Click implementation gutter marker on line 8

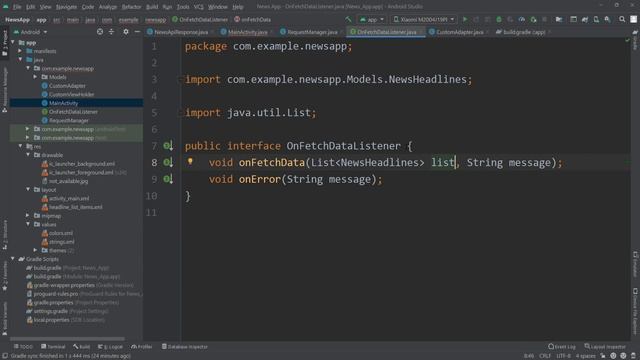168,162
